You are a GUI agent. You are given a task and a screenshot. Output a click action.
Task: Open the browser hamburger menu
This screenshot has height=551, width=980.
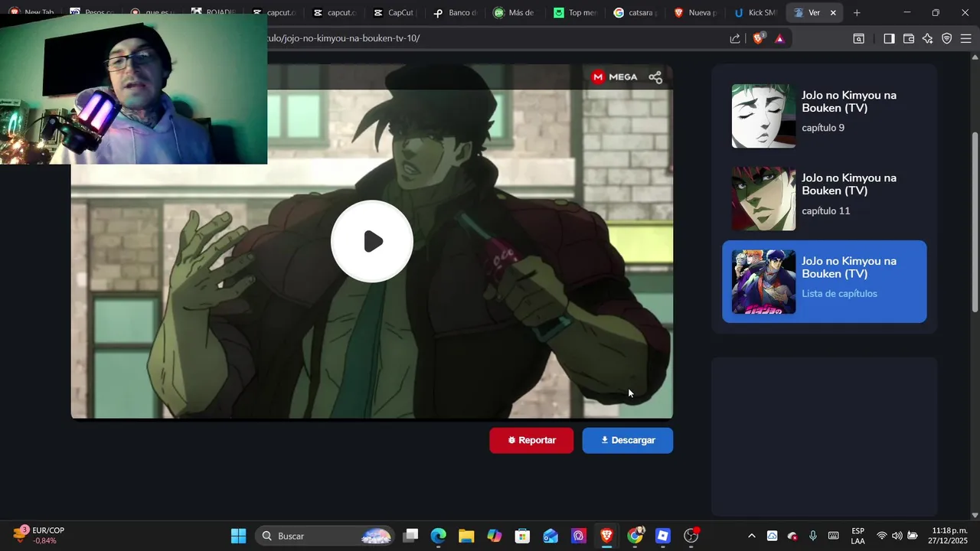pyautogui.click(x=966, y=38)
